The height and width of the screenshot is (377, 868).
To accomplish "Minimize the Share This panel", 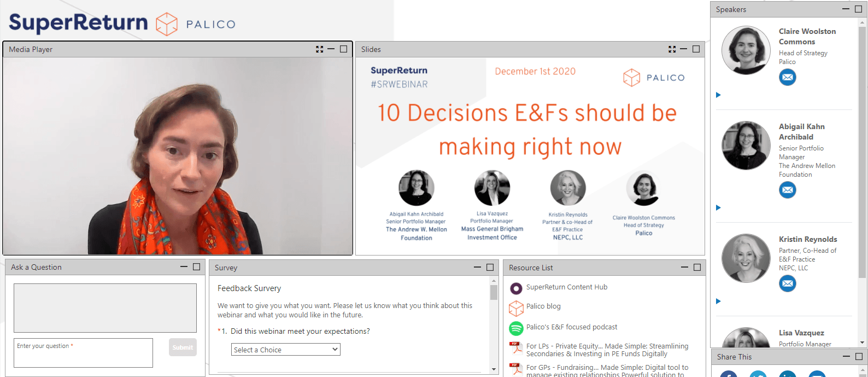I will point(846,357).
